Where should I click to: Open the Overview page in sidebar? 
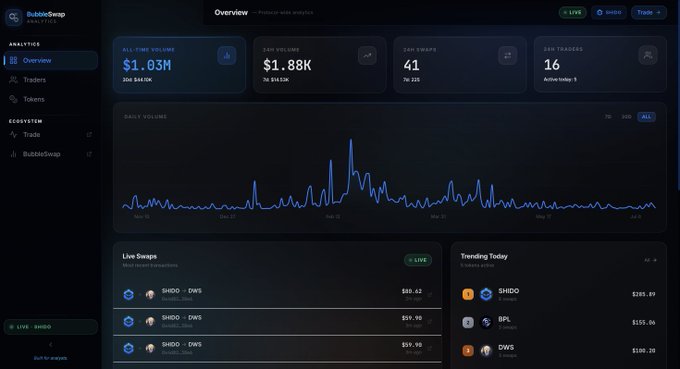coord(51,60)
